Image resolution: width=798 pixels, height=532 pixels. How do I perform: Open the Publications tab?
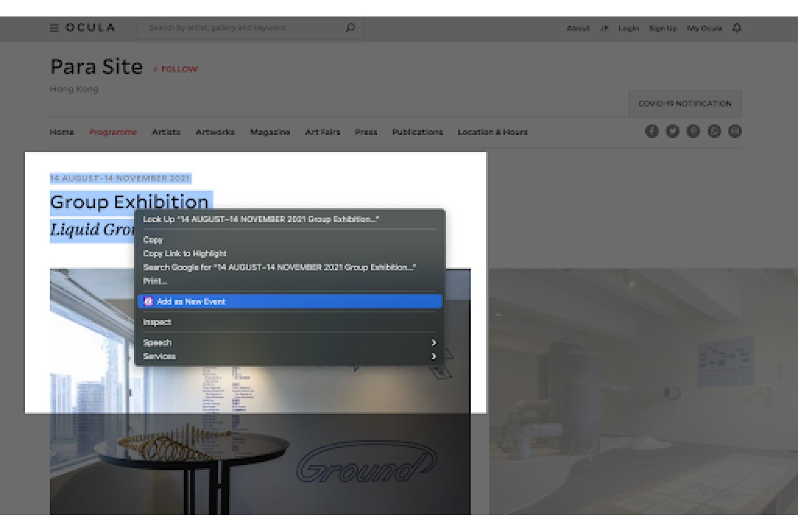pyautogui.click(x=418, y=132)
